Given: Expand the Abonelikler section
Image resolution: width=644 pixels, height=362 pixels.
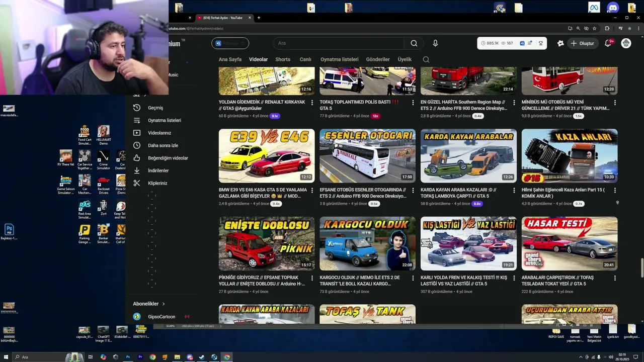Looking at the screenshot, I should coord(149,304).
